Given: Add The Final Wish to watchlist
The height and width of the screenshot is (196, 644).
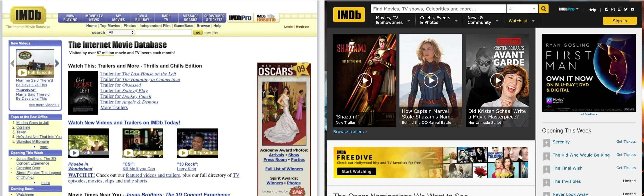Looking at the screenshot, I should pyautogui.click(x=546, y=169).
